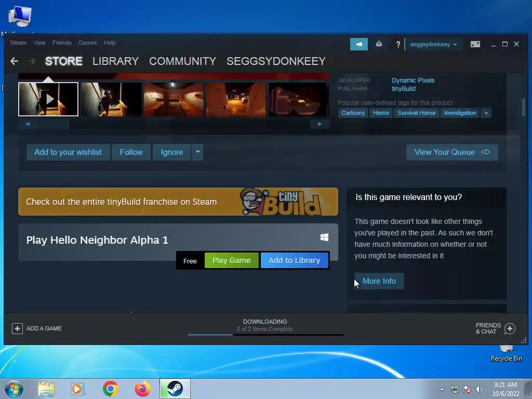Image resolution: width=532 pixels, height=399 pixels.
Task: Open the inbox envelope icon
Action: 379,44
